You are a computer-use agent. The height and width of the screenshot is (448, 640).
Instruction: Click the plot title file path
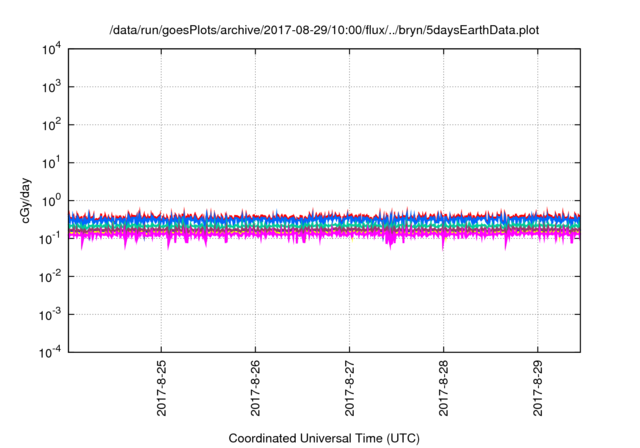(x=324, y=30)
